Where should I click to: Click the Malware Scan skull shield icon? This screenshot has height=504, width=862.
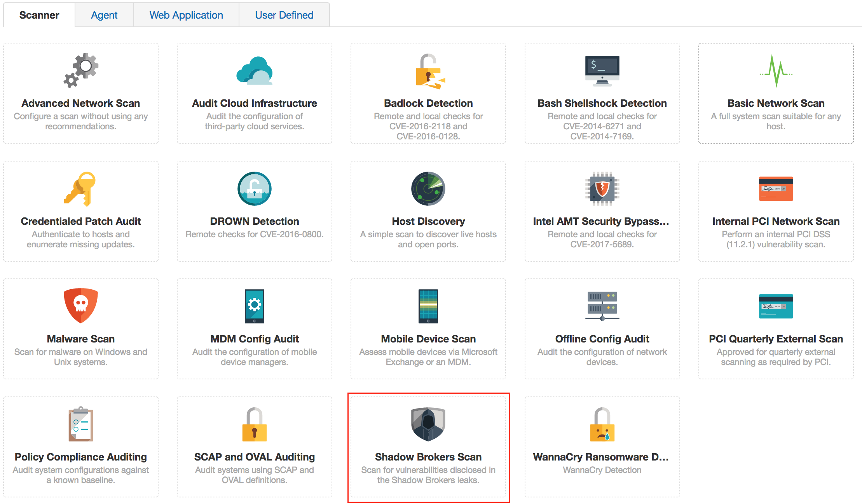[x=81, y=306]
